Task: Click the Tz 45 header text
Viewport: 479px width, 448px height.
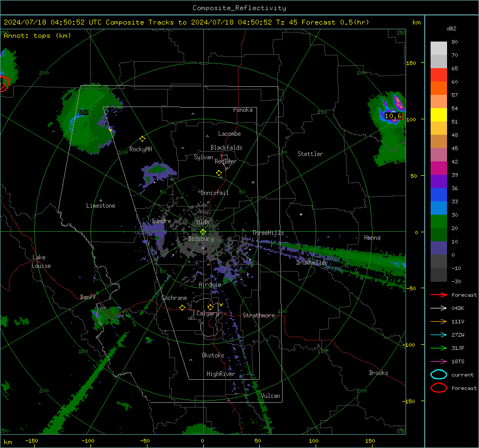Action: [x=286, y=22]
